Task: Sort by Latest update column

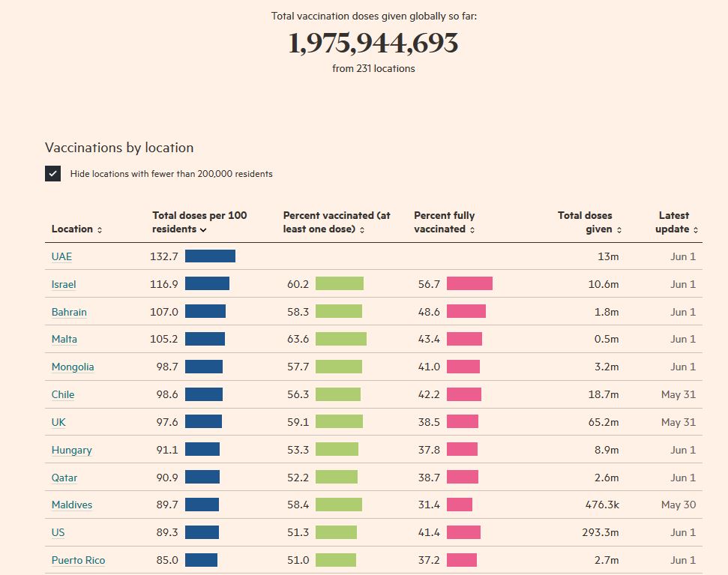Action: 676,223
